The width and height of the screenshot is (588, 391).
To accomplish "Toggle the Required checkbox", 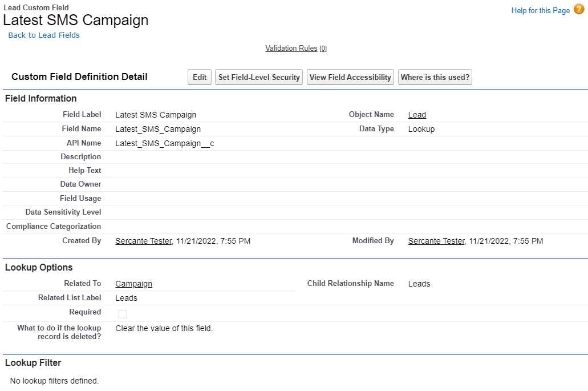I will tap(123, 313).
